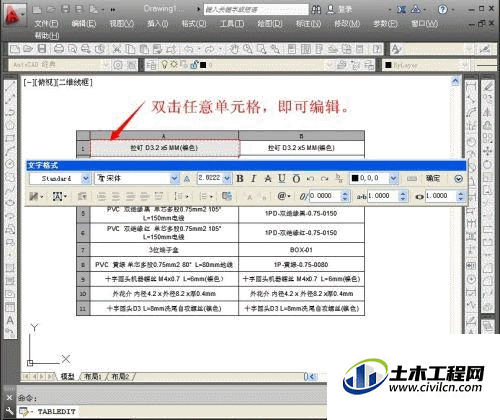Click the BOX-01 table cell
The width and height of the screenshot is (500, 420).
point(301,250)
